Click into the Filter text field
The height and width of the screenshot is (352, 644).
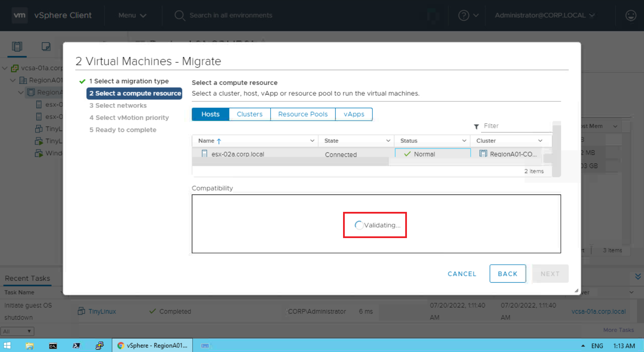(x=516, y=126)
